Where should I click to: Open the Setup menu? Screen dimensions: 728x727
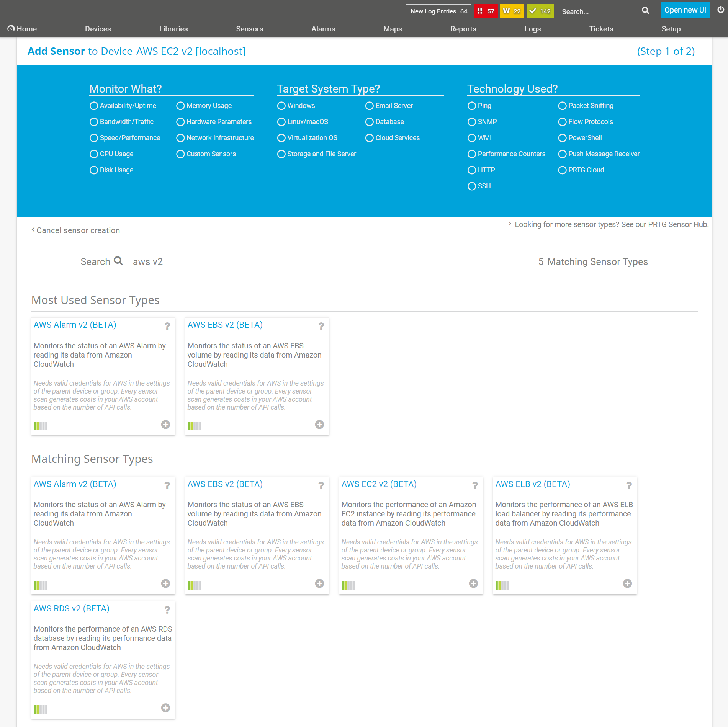pos(671,29)
